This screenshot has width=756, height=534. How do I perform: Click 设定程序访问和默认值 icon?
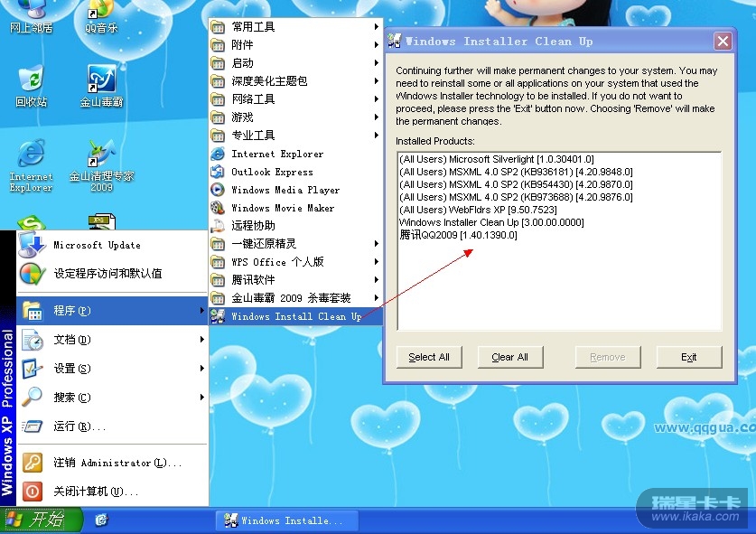pos(32,274)
